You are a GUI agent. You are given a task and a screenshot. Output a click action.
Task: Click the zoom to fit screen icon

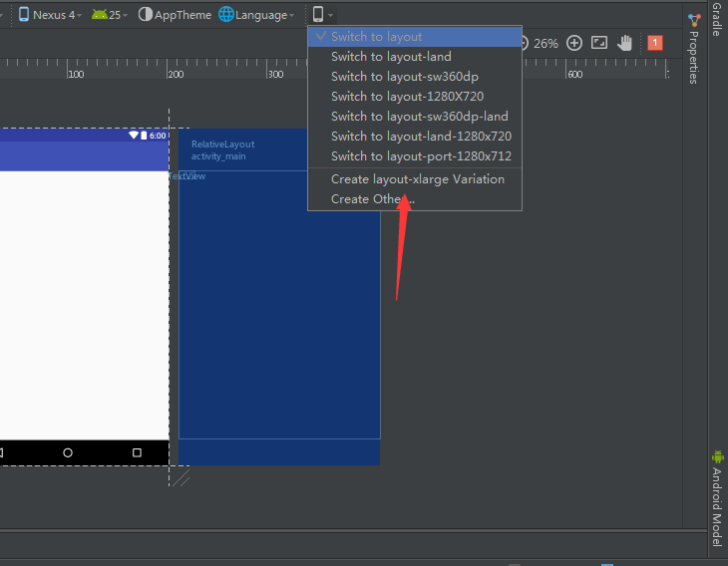click(599, 43)
